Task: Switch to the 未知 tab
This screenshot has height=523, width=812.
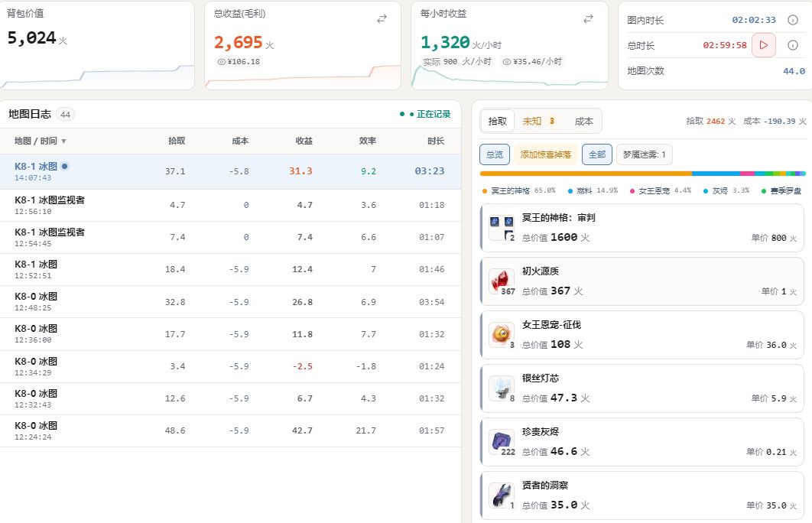Action: point(538,121)
